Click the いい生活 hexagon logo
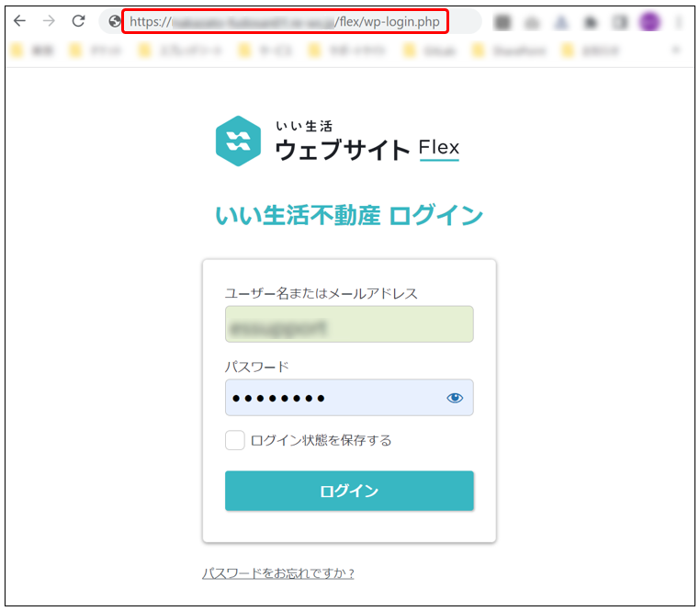This screenshot has height=611, width=700. [238, 141]
